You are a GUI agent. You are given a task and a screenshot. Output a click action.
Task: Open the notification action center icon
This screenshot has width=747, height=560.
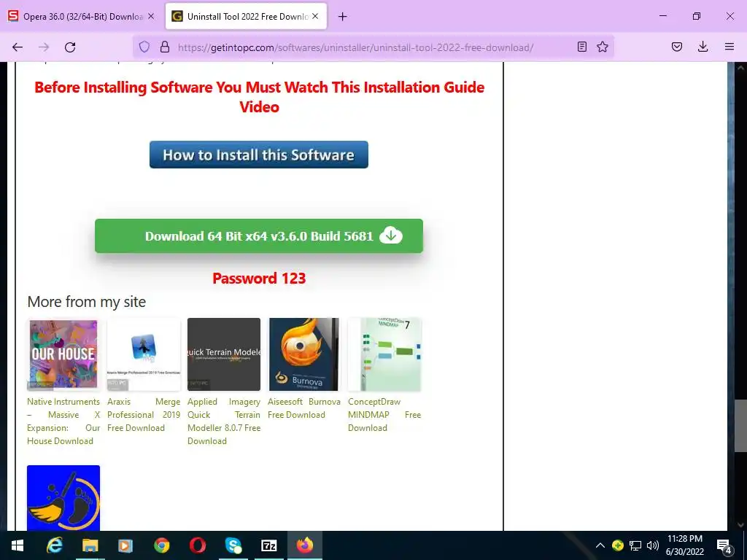click(724, 545)
